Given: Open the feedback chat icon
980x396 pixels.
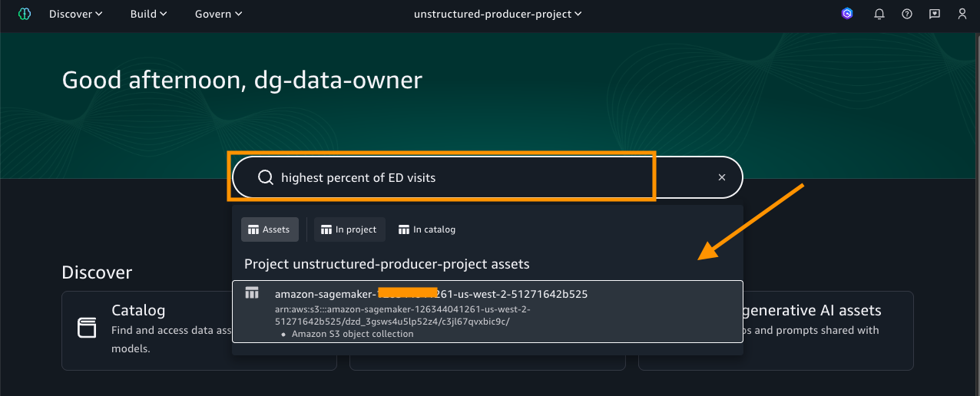Looking at the screenshot, I should pos(935,14).
